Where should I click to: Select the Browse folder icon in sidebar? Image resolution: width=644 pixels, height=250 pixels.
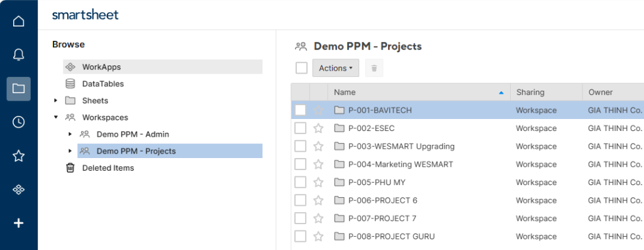coord(18,88)
